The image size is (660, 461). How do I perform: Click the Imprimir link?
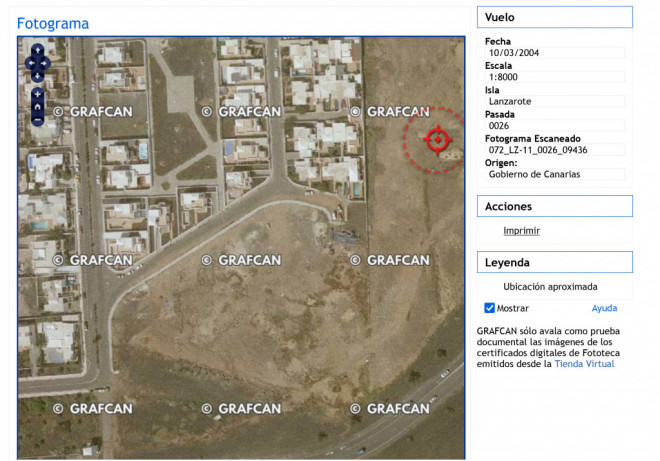(x=521, y=231)
